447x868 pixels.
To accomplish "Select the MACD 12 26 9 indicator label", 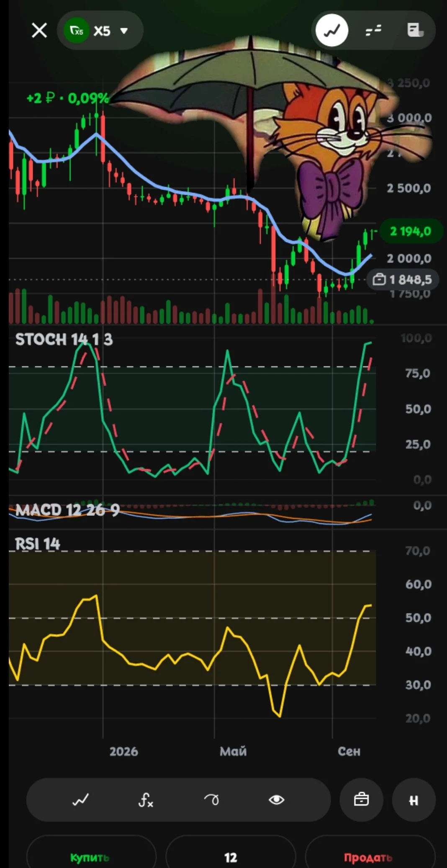I will coord(67,510).
